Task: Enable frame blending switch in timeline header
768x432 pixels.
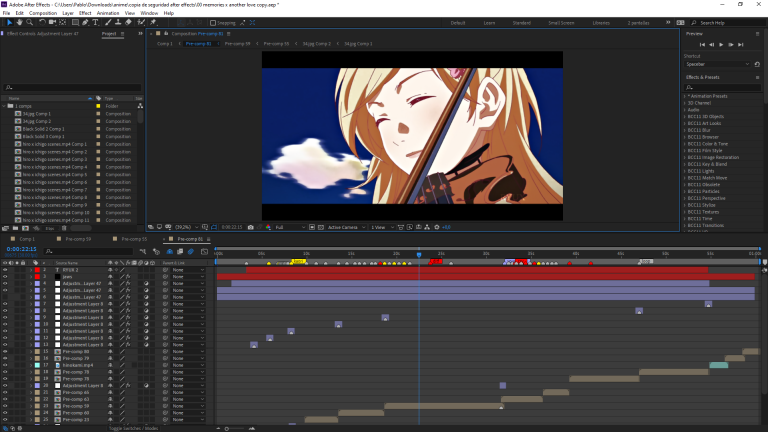Action: pyautogui.click(x=180, y=251)
